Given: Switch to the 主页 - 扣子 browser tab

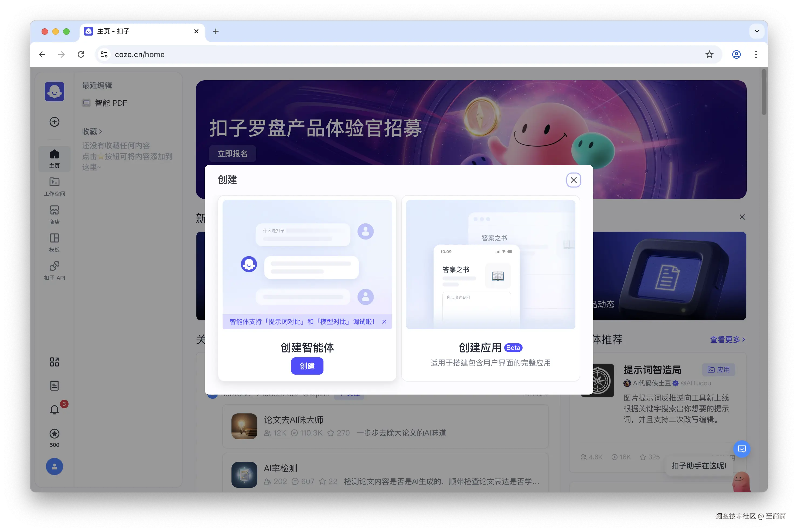Looking at the screenshot, I should point(136,31).
